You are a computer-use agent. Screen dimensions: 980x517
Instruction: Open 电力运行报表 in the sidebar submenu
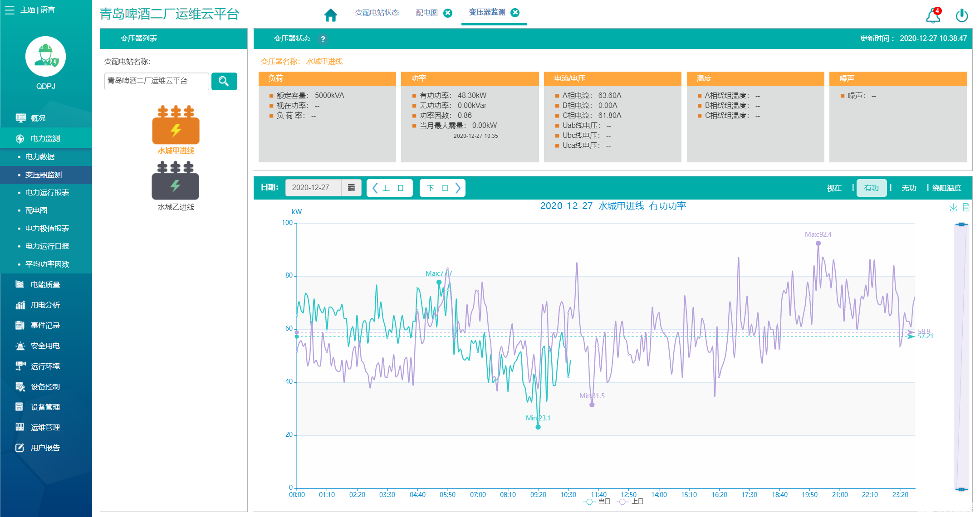click(x=47, y=192)
